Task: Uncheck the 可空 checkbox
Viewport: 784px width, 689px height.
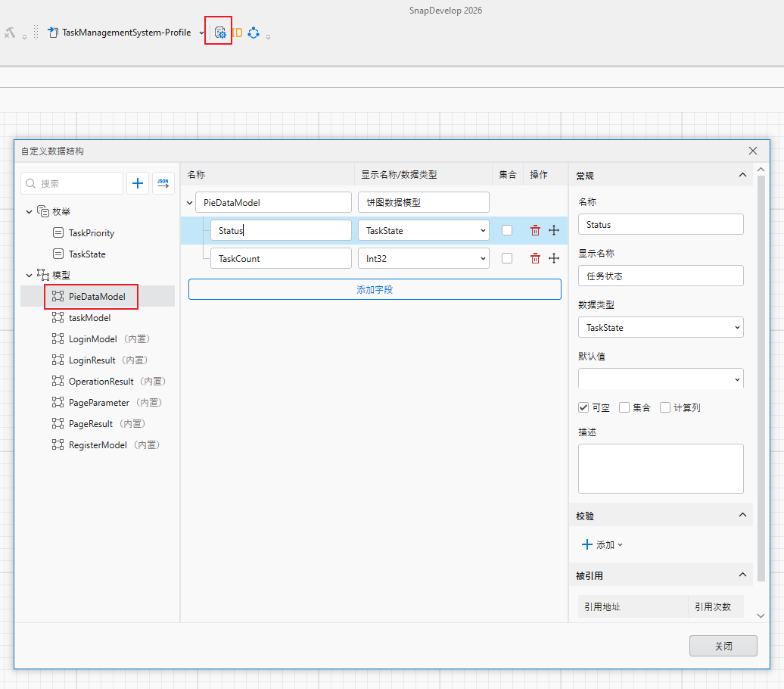Action: pyautogui.click(x=583, y=408)
